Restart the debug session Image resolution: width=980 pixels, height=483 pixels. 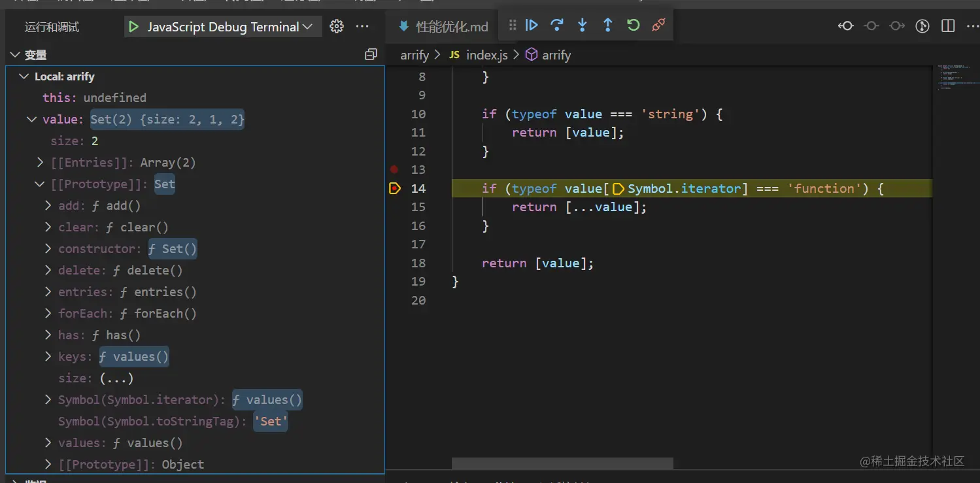[633, 25]
